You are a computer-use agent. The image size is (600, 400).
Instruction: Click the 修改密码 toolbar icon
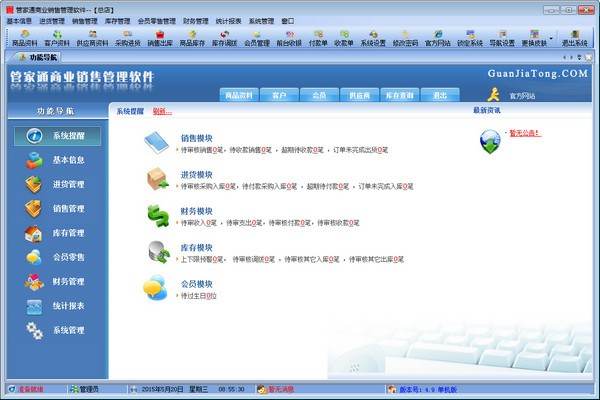point(405,39)
